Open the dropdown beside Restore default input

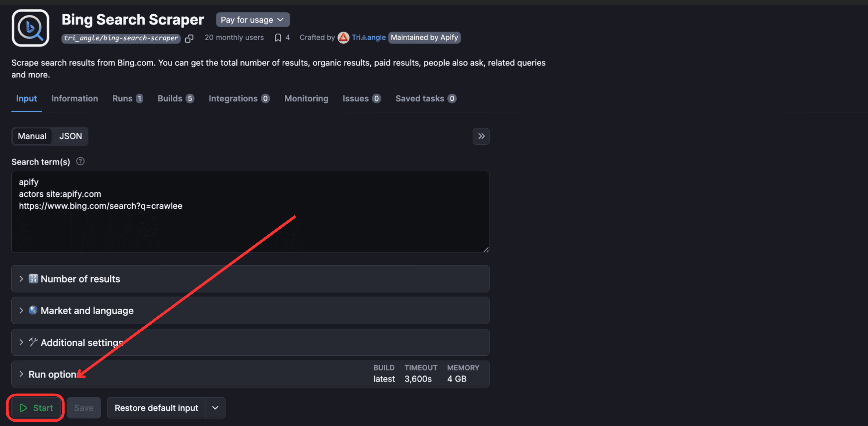[x=215, y=407]
